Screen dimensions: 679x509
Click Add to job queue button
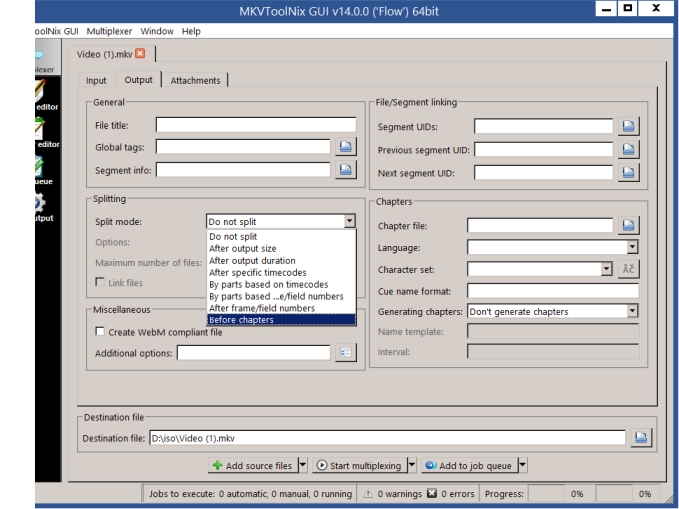[470, 465]
